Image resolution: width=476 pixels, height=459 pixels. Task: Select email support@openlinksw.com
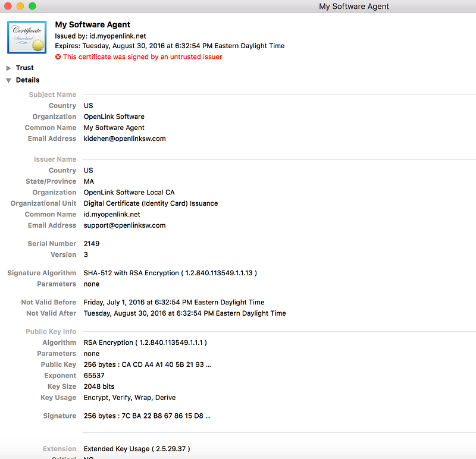[125, 225]
